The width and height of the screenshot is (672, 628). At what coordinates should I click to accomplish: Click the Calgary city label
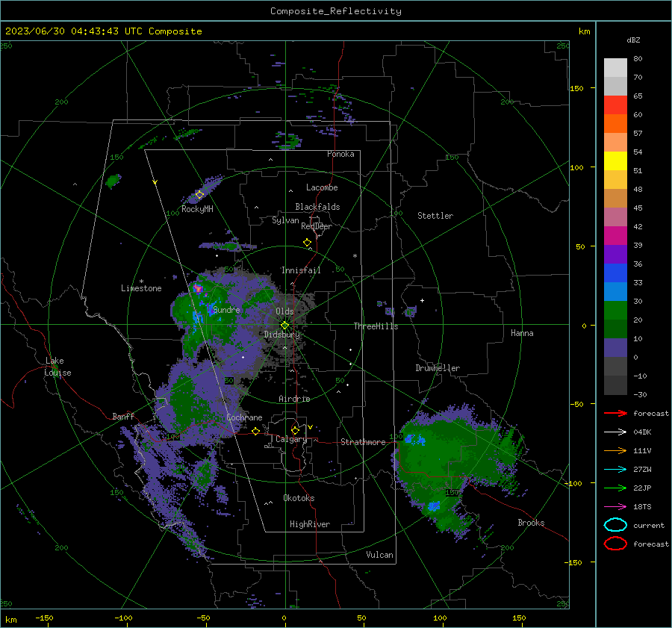[x=291, y=439]
